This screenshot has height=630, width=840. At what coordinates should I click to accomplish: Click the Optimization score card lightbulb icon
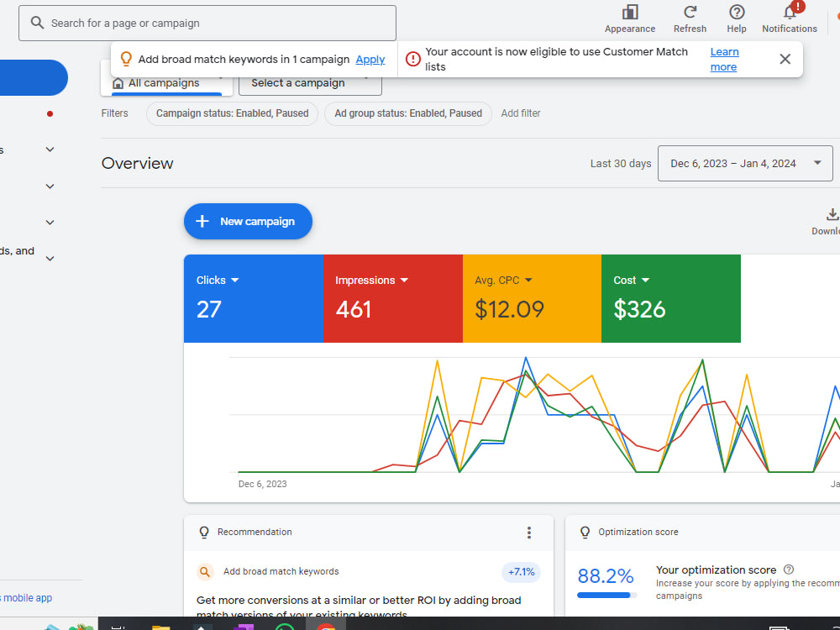click(585, 533)
